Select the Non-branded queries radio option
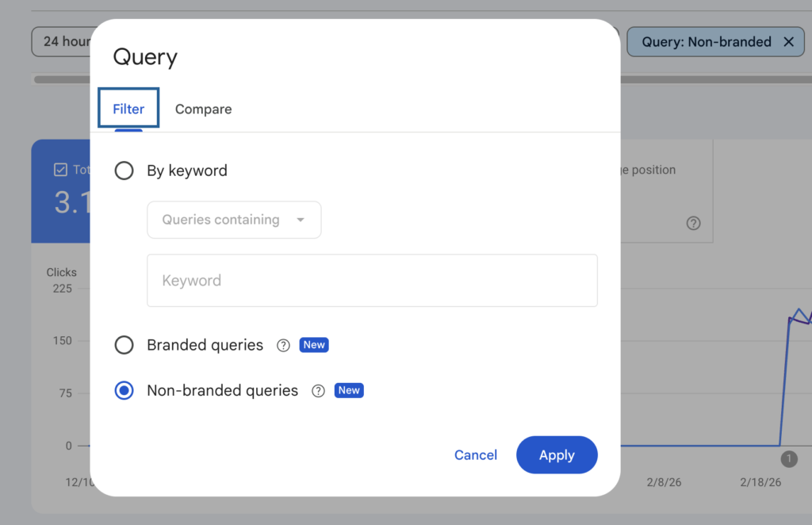The width and height of the screenshot is (812, 525). pyautogui.click(x=124, y=390)
